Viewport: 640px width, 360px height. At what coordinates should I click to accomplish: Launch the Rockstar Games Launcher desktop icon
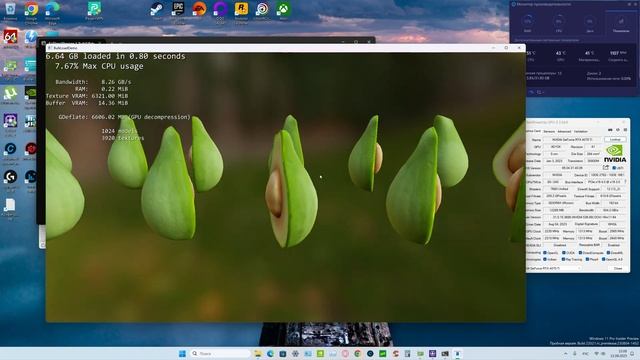241,10
